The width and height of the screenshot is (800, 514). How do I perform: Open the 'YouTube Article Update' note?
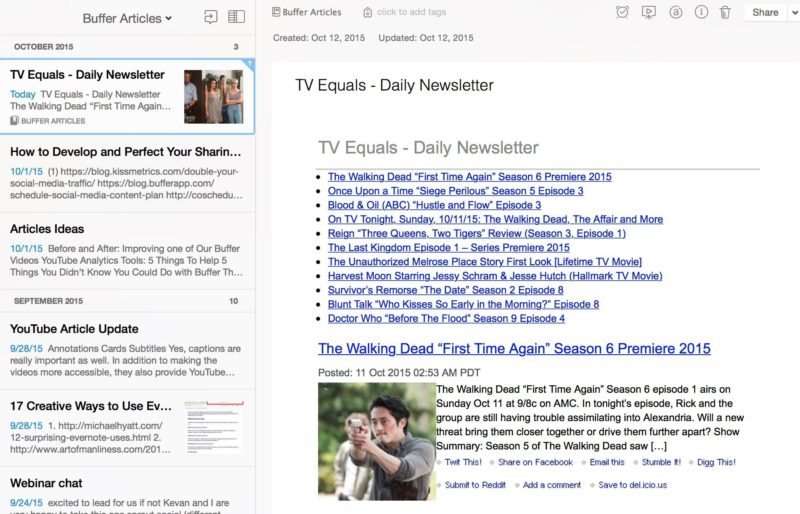click(x=128, y=351)
